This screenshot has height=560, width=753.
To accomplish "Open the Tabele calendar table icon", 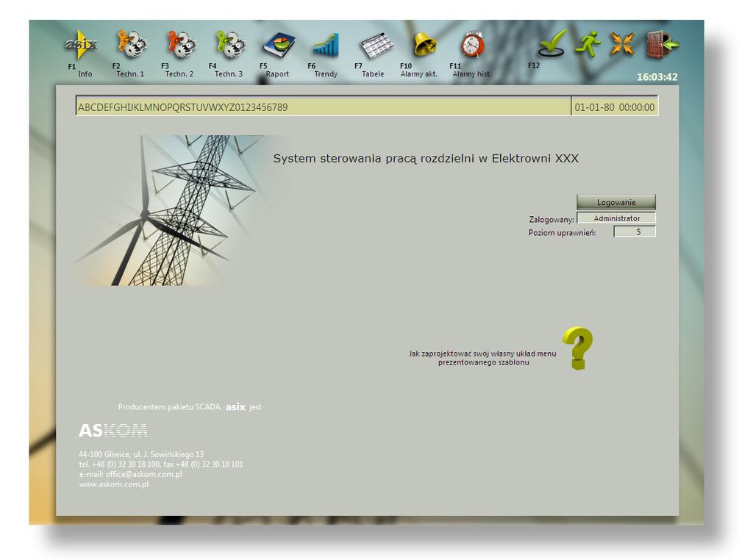I will [x=377, y=46].
